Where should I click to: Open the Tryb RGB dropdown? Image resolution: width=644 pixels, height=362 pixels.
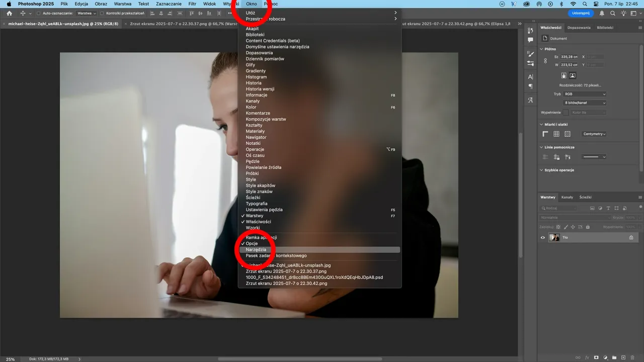pos(584,93)
